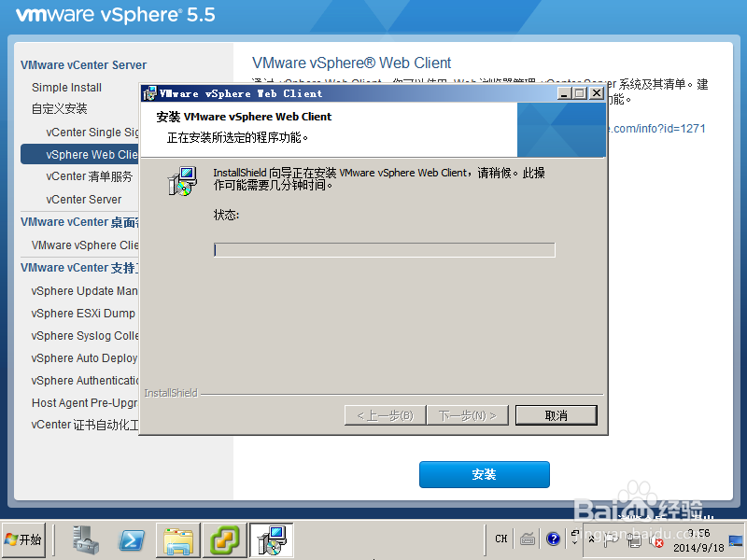Click the network status icon in system tray
This screenshot has width=747, height=560.
[x=635, y=539]
